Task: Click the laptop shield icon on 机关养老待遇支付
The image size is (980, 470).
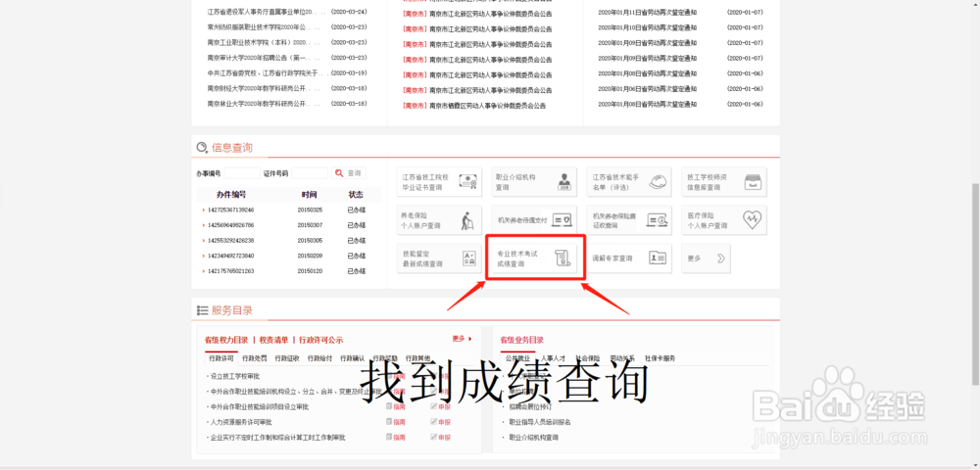Action: (x=562, y=220)
